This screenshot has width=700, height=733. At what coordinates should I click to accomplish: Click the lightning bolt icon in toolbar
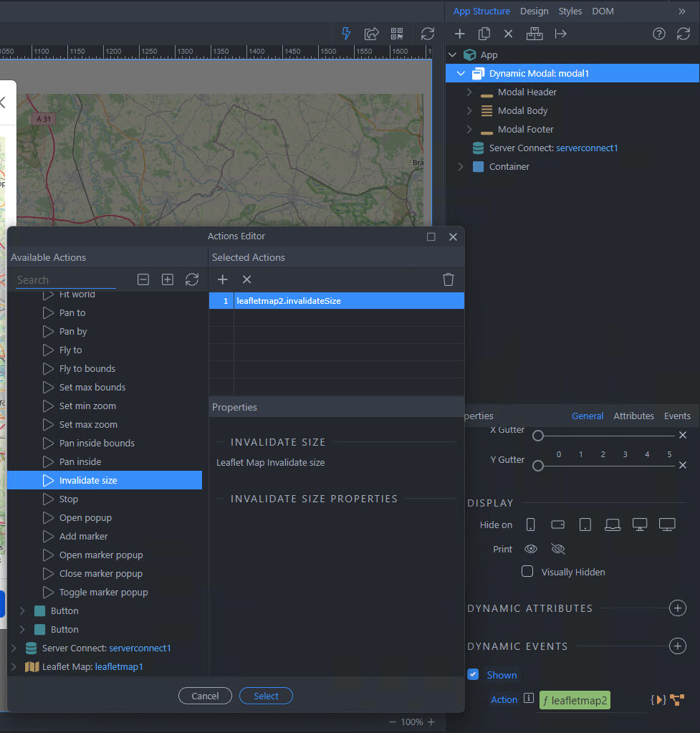(347, 34)
